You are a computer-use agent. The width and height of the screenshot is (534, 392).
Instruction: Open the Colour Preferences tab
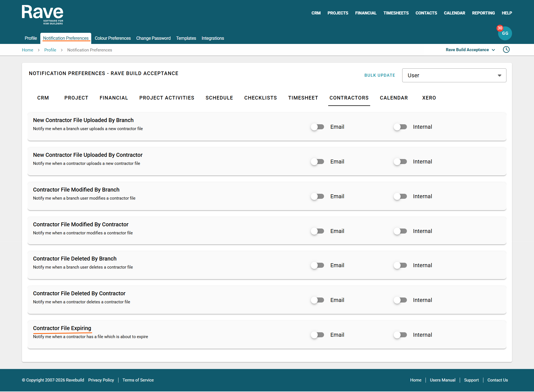(x=113, y=38)
